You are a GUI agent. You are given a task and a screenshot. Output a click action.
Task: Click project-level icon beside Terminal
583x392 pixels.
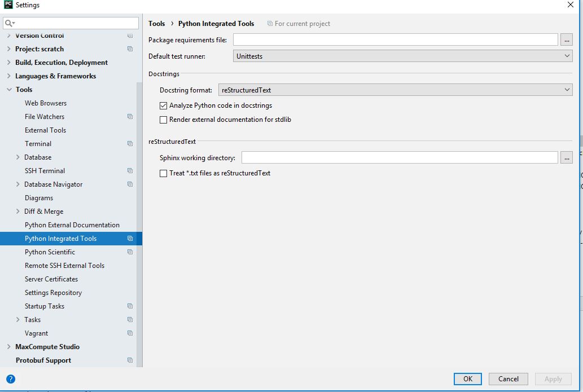[130, 143]
